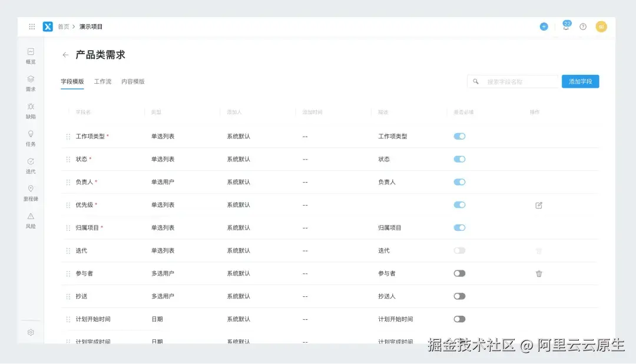Disable the required toggle for 工作项类型
The image size is (636, 364).
point(459,136)
